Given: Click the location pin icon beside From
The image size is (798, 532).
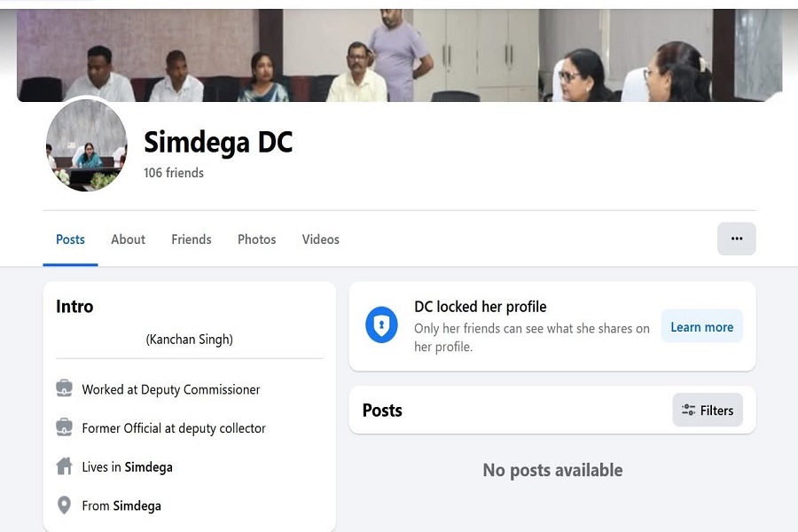Looking at the screenshot, I should pyautogui.click(x=64, y=505).
